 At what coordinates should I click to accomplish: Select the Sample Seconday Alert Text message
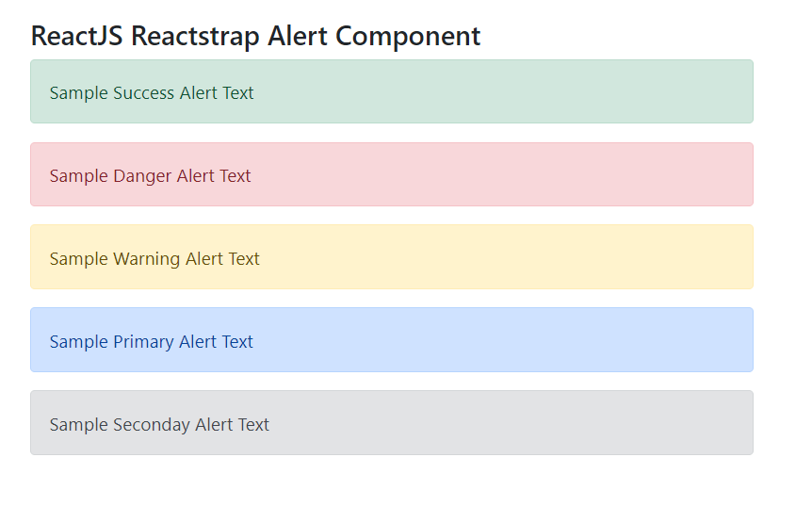click(x=159, y=424)
